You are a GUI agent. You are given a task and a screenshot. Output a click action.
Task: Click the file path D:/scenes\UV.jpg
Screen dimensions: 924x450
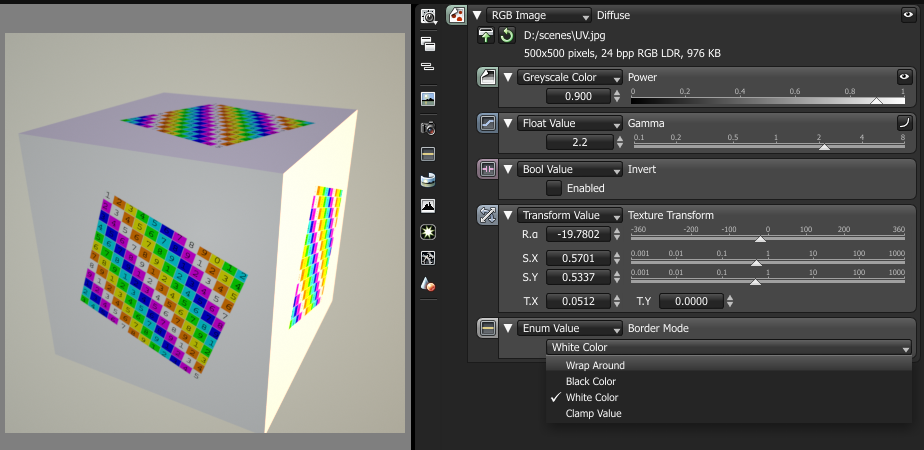pos(565,35)
